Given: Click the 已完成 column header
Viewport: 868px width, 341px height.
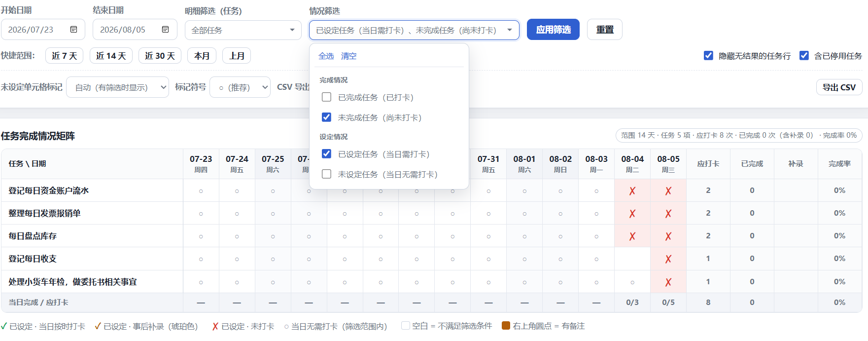Looking at the screenshot, I should pos(752,164).
